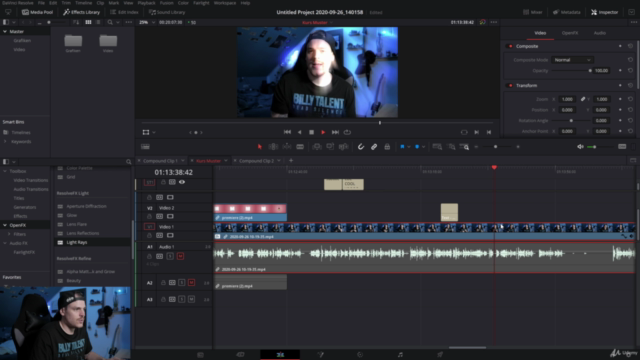Open the Effects Library panel

[x=82, y=12]
